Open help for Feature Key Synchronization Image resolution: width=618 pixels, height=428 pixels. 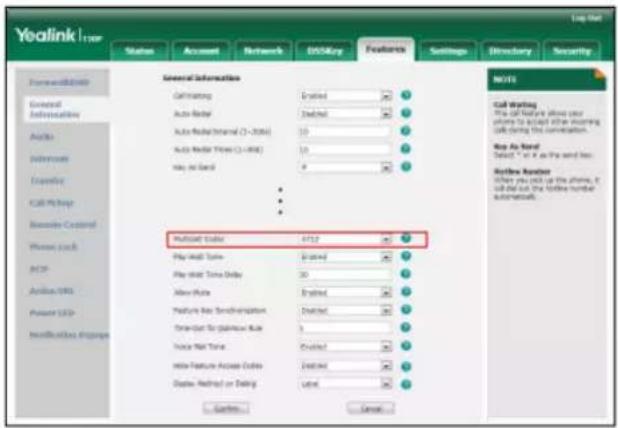point(406,310)
